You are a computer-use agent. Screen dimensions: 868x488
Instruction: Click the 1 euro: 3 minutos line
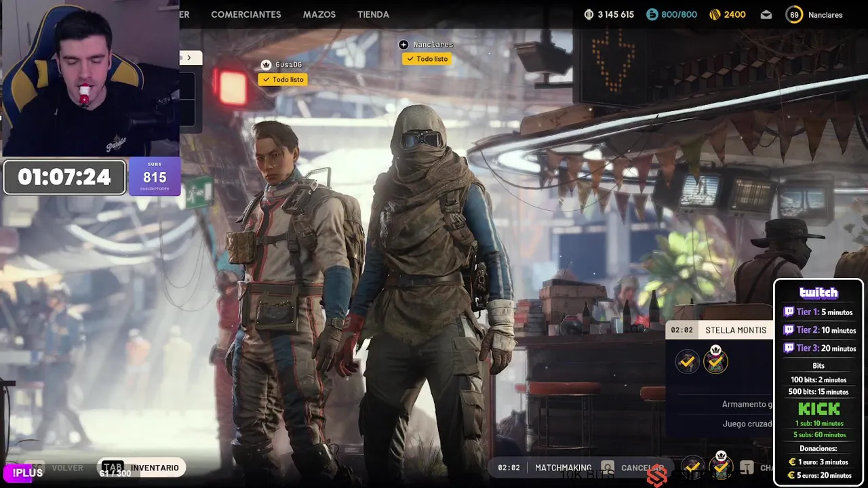(818, 462)
